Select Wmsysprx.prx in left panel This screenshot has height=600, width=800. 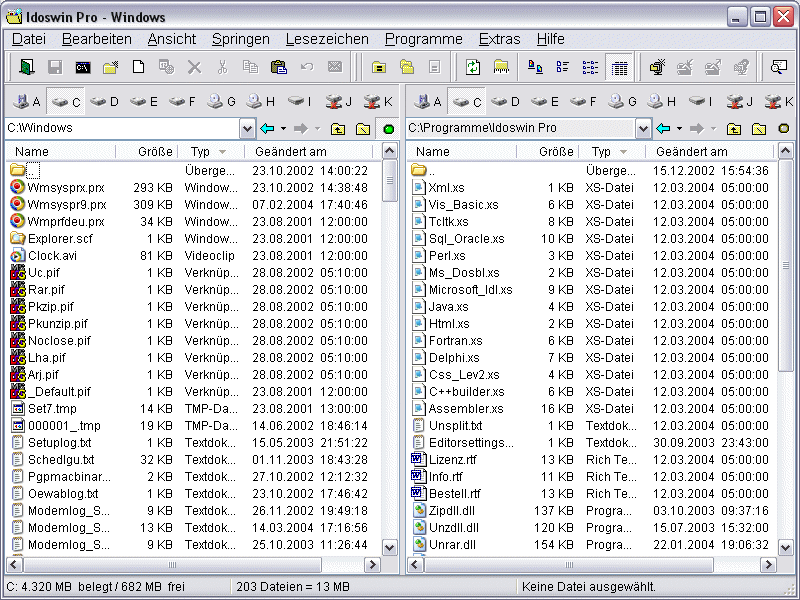click(66, 188)
